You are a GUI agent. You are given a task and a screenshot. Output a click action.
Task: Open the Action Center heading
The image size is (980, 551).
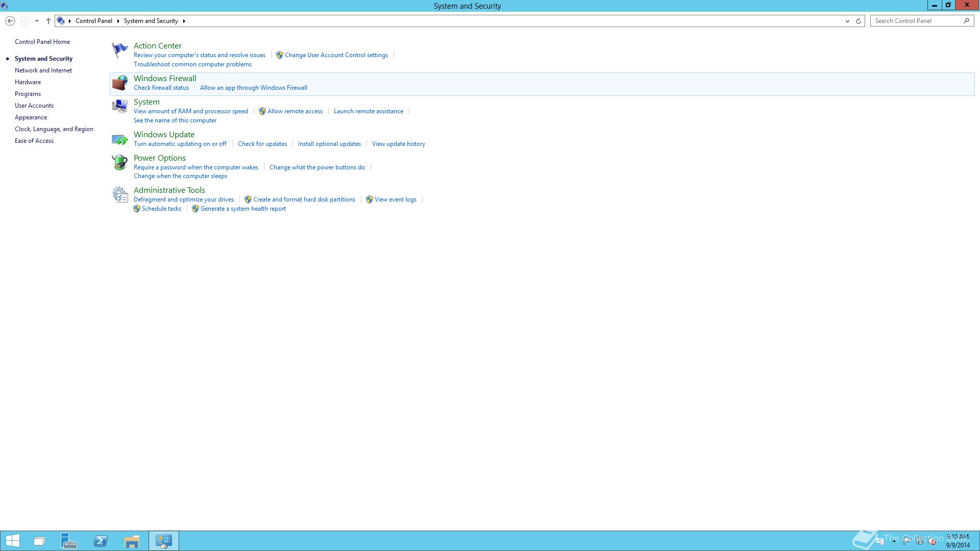coord(157,46)
